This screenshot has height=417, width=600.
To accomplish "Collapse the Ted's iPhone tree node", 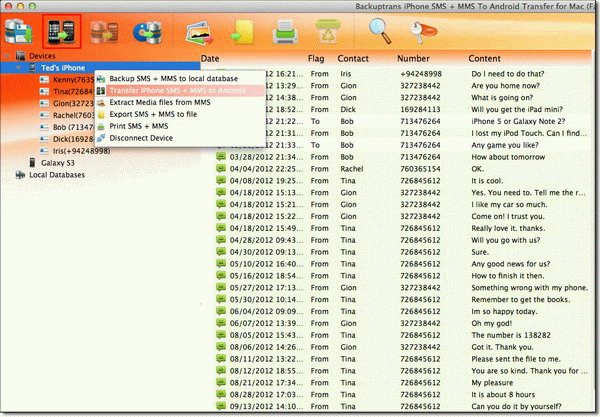I will pos(18,68).
